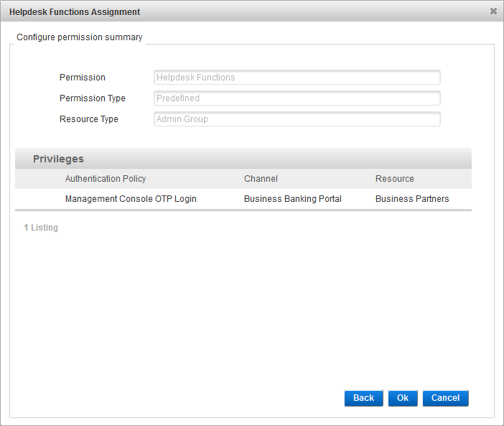The image size is (504, 426).
Task: Click the Resource column header
Action: 395,179
